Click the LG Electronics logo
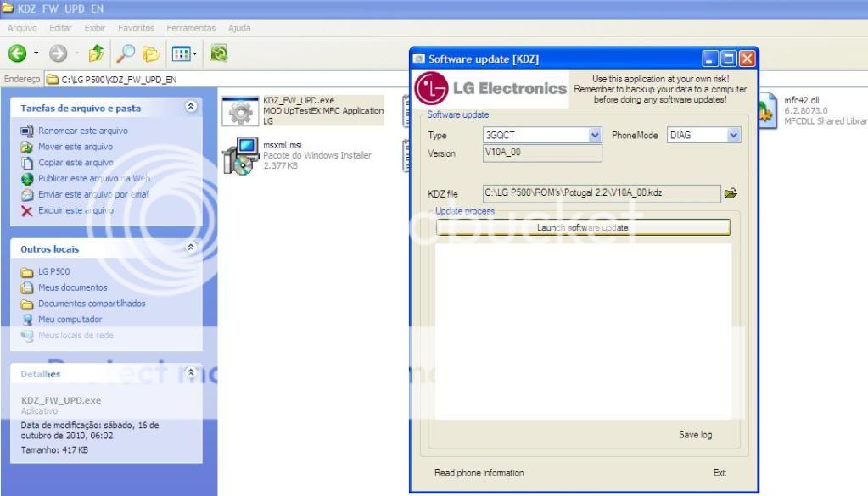This screenshot has width=868, height=496. point(491,88)
